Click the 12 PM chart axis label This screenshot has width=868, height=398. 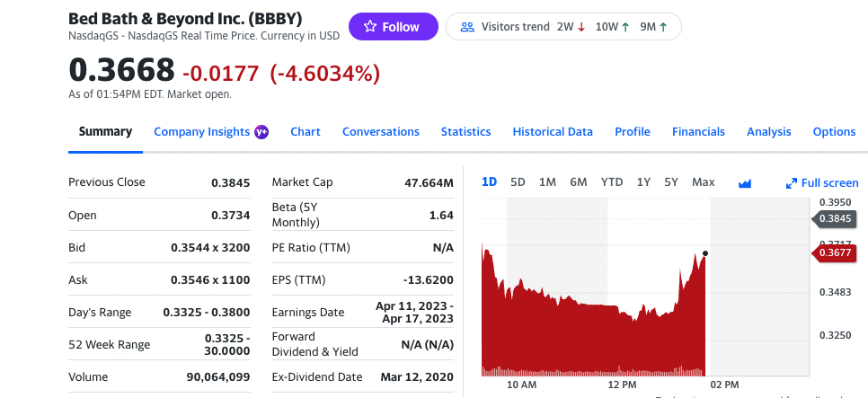pyautogui.click(x=621, y=385)
